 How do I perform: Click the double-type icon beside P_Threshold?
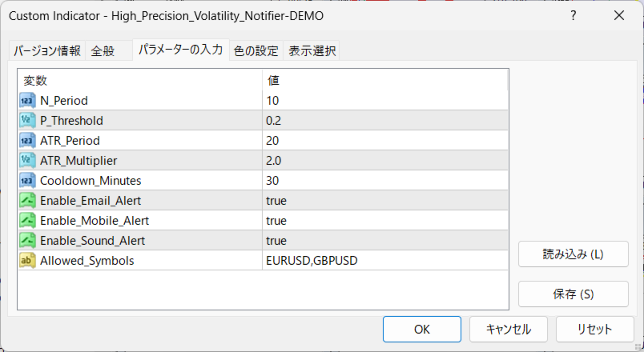click(x=28, y=121)
